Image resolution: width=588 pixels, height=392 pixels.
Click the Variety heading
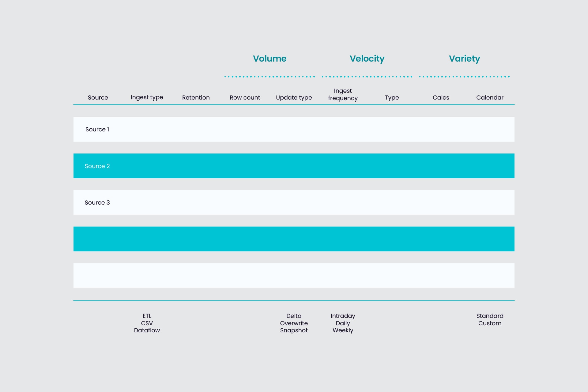[464, 58]
